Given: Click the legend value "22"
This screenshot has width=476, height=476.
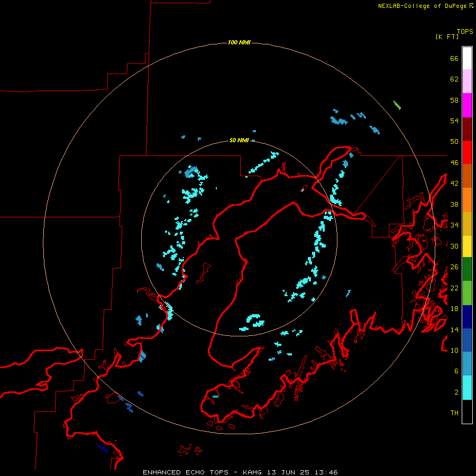Looking at the screenshot, I should pos(454,288).
